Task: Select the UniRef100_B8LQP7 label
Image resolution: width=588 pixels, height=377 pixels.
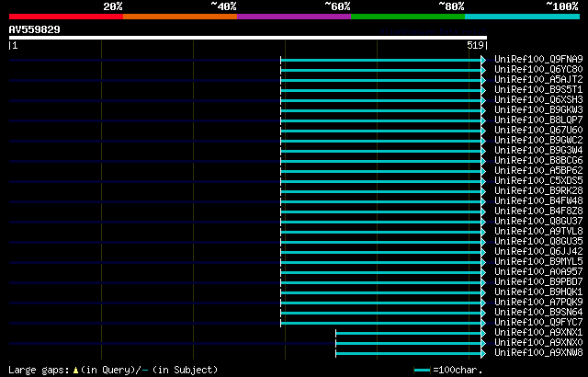Action: 538,120
